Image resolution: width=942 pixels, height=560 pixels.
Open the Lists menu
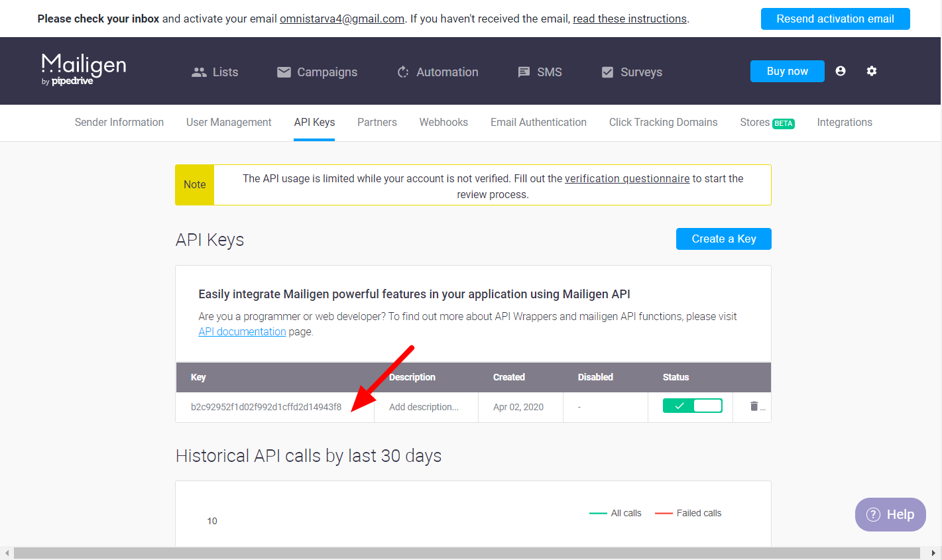click(215, 72)
